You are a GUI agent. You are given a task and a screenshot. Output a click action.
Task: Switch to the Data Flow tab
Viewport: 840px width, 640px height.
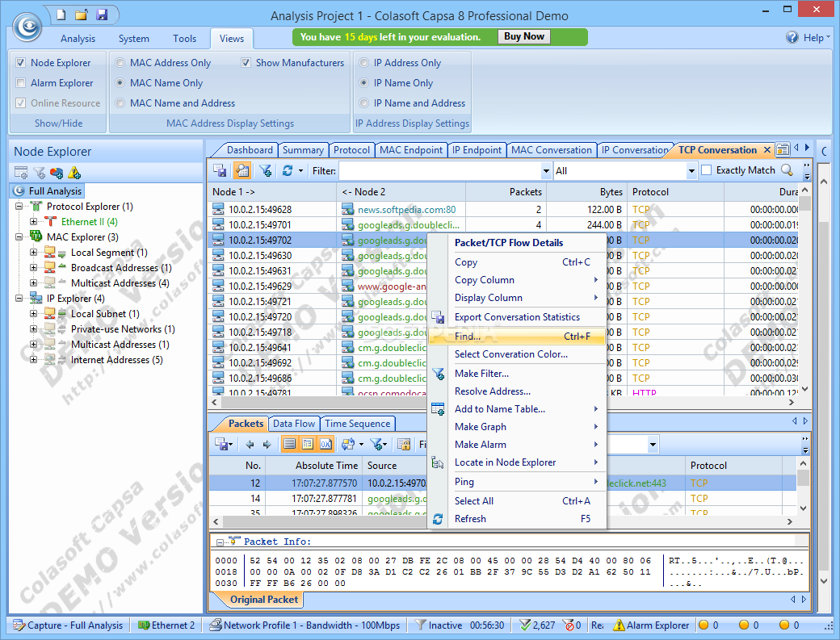(x=294, y=423)
